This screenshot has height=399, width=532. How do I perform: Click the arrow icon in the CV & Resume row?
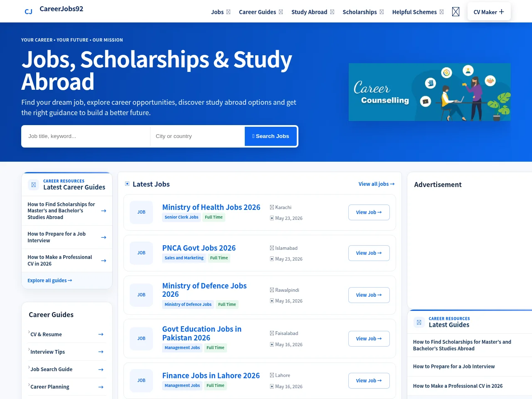pyautogui.click(x=101, y=334)
